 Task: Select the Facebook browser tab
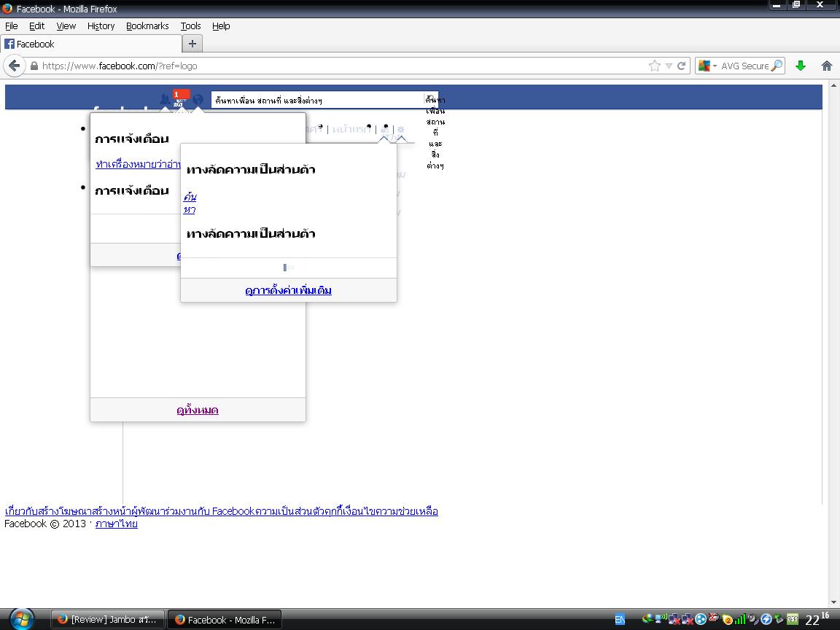pos(91,44)
